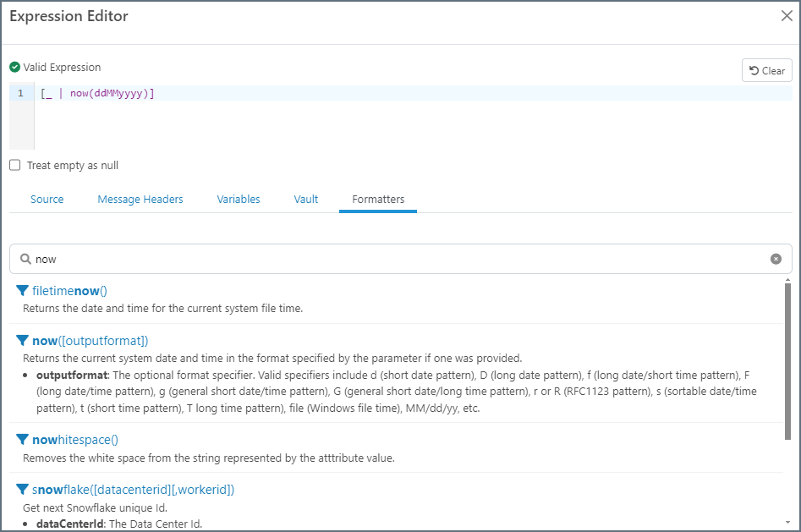Image resolution: width=801 pixels, height=532 pixels.
Task: Click the filter icon beside filetimenow()
Action: [x=23, y=291]
